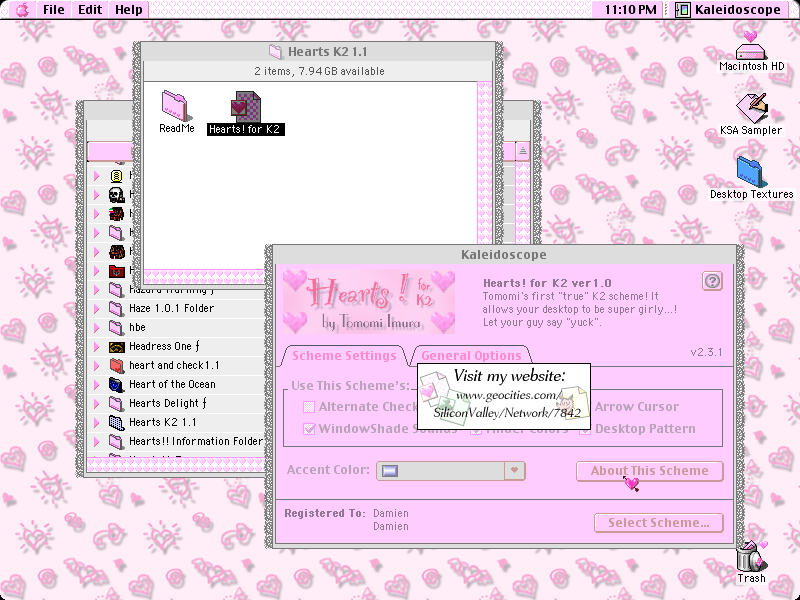Screen dimensions: 800x600
Task: Expand the hbe folder disclosure triangle
Action: [96, 328]
